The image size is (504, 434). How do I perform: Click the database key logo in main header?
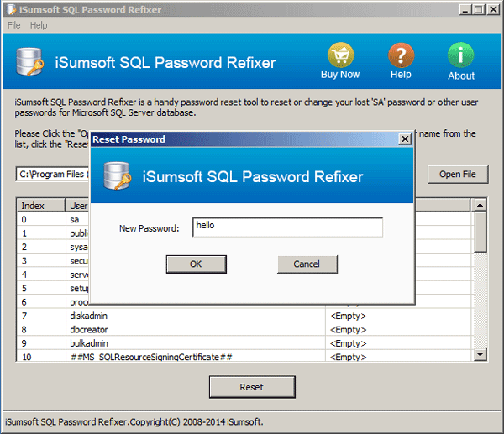pyautogui.click(x=29, y=61)
